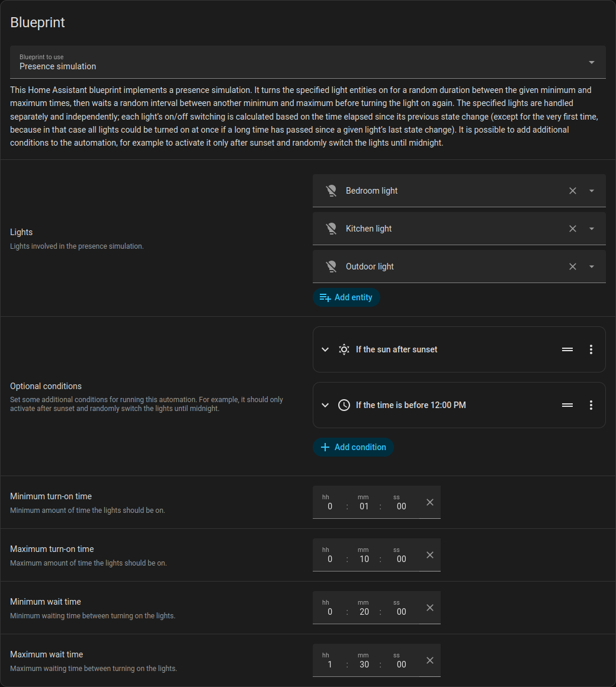Click the Kitchen light bulb icon

click(331, 229)
